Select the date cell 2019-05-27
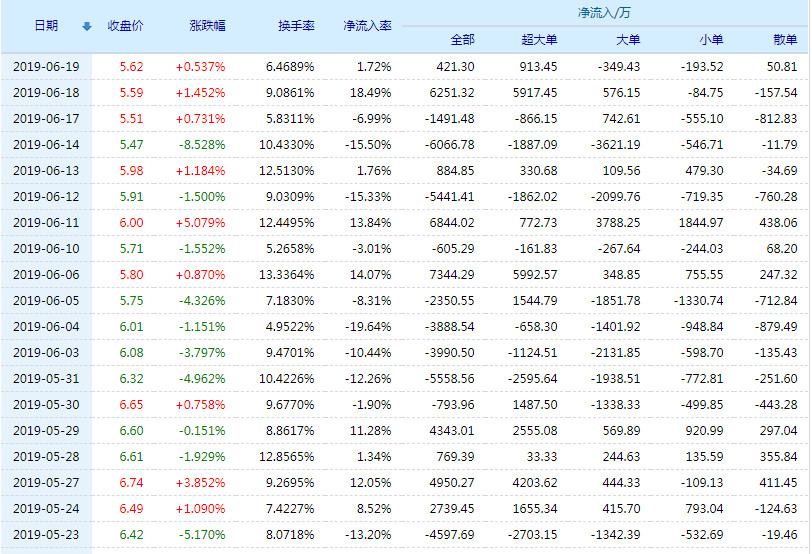Viewport: 812px width, 554px height. click(46, 483)
